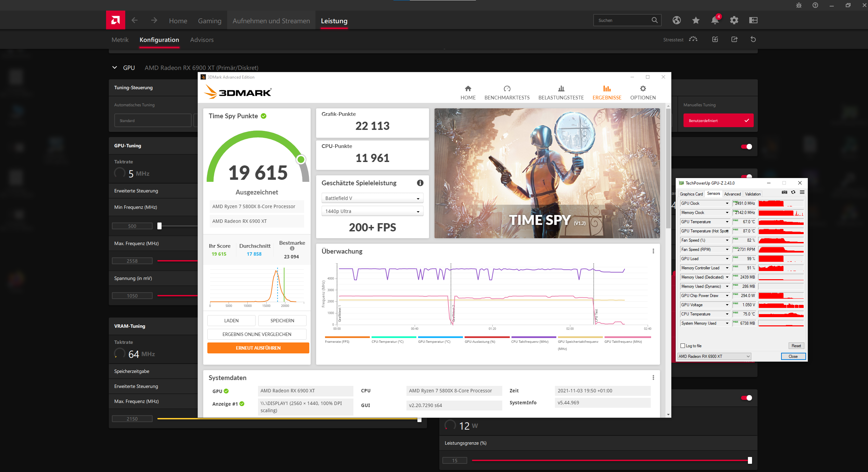Screen dimensions: 868x472
Task: Click the Leistungsgrenze slider handle
Action: [750, 460]
